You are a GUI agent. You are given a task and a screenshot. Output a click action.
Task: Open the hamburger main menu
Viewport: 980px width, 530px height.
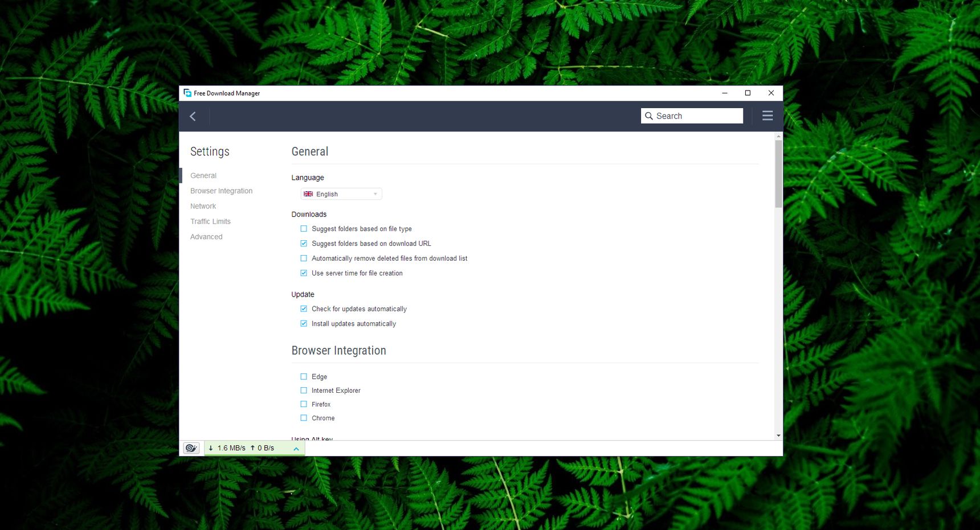pyautogui.click(x=767, y=116)
